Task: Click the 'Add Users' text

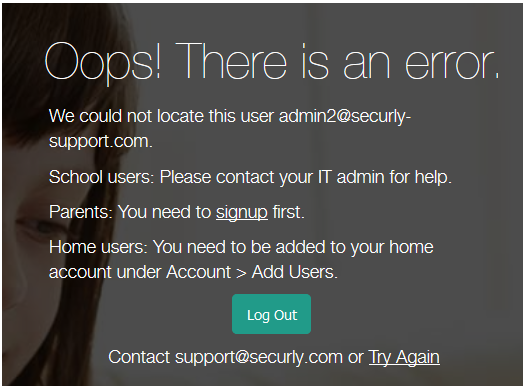Action: tap(294, 272)
